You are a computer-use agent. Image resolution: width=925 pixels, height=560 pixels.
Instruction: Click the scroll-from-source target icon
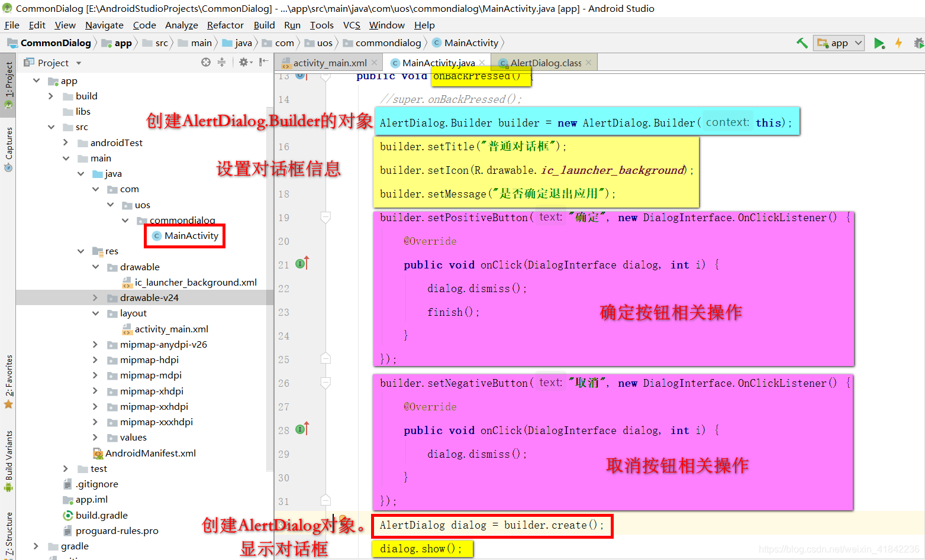point(205,62)
